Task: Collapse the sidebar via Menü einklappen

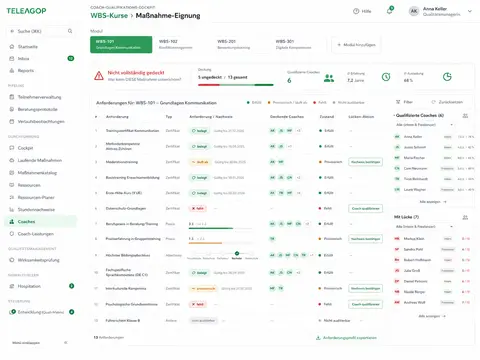Action: [x=40, y=343]
